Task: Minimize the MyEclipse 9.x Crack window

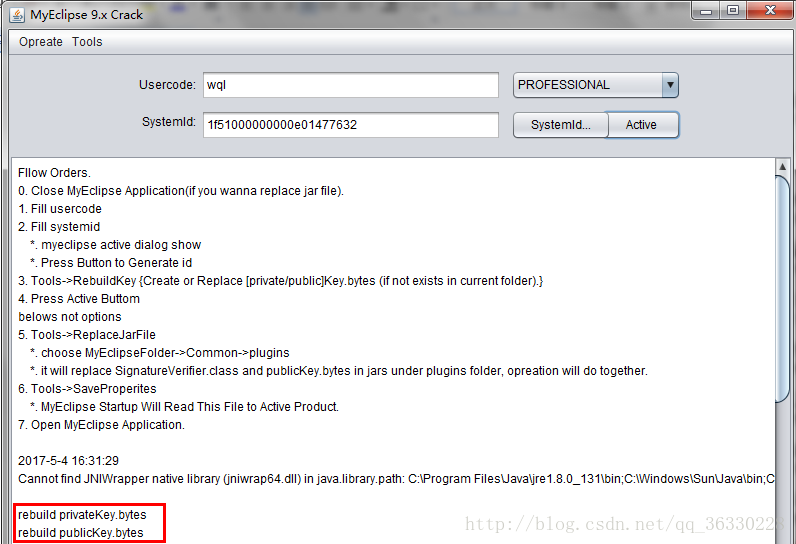Action: point(706,11)
